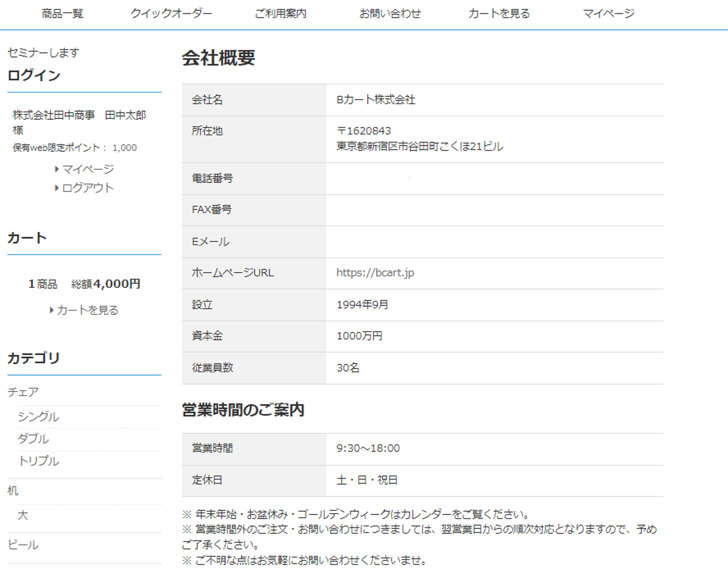Select the シングル subcategory
The image size is (728, 569).
[x=38, y=417]
